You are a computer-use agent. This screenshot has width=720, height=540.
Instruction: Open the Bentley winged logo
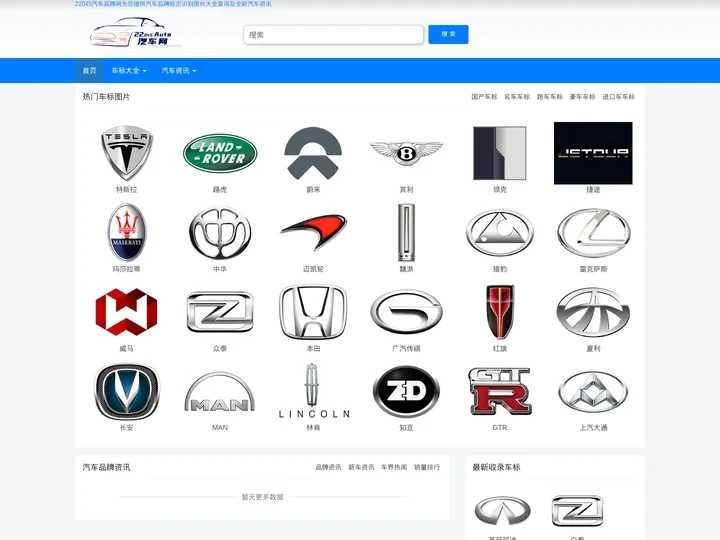tap(406, 153)
